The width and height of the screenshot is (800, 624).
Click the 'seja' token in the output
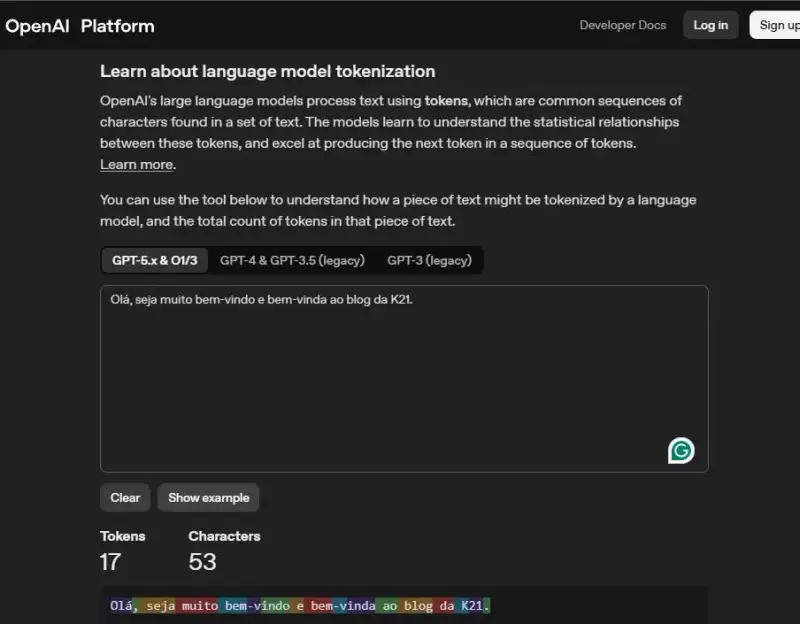(x=158, y=606)
